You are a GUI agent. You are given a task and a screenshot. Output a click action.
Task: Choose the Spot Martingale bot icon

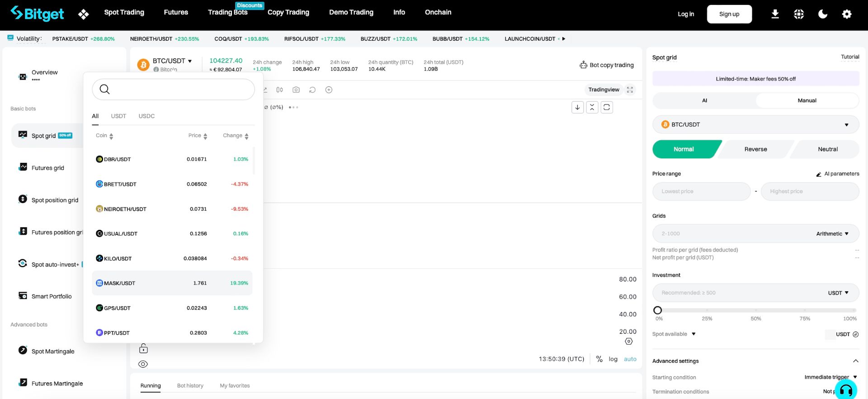pyautogui.click(x=23, y=350)
